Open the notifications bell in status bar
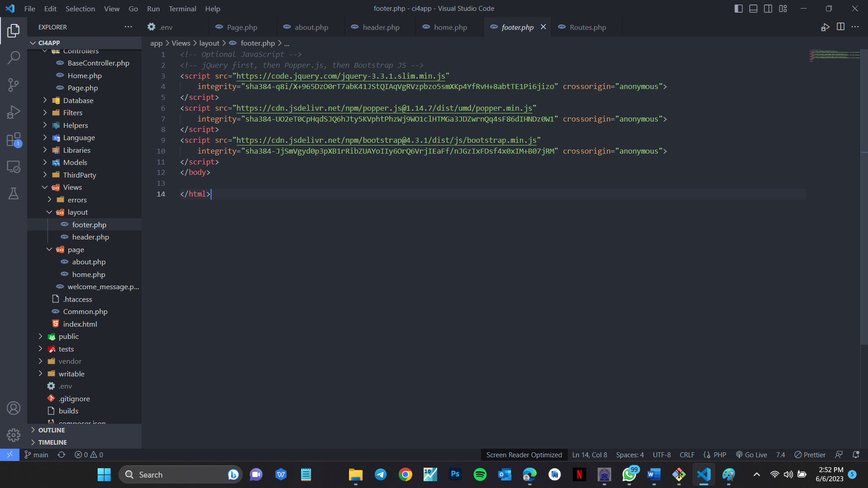This screenshot has width=868, height=488. click(856, 455)
